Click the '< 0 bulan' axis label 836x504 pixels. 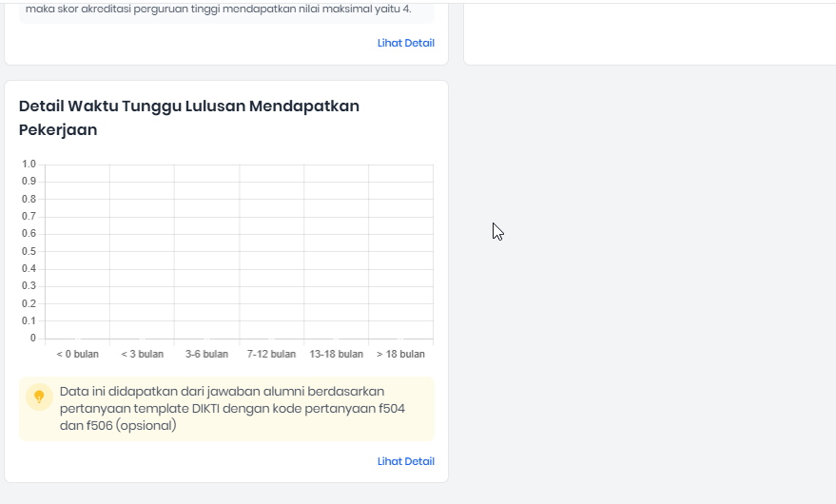[x=77, y=354]
